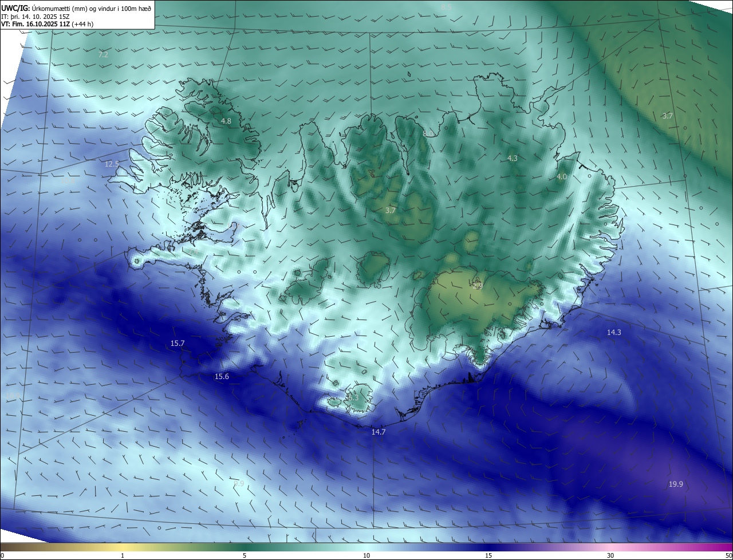Click the '7.2' precipitable water value
The width and height of the screenshot is (733, 560).
[103, 55]
